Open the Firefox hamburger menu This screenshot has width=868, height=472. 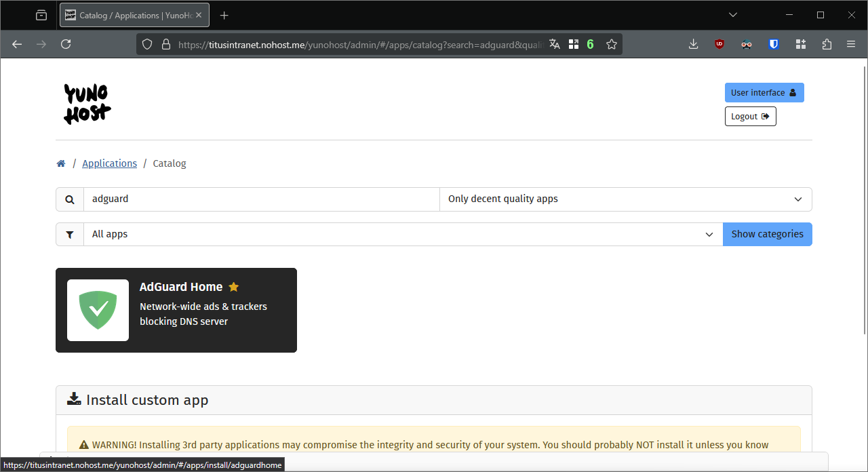click(851, 44)
